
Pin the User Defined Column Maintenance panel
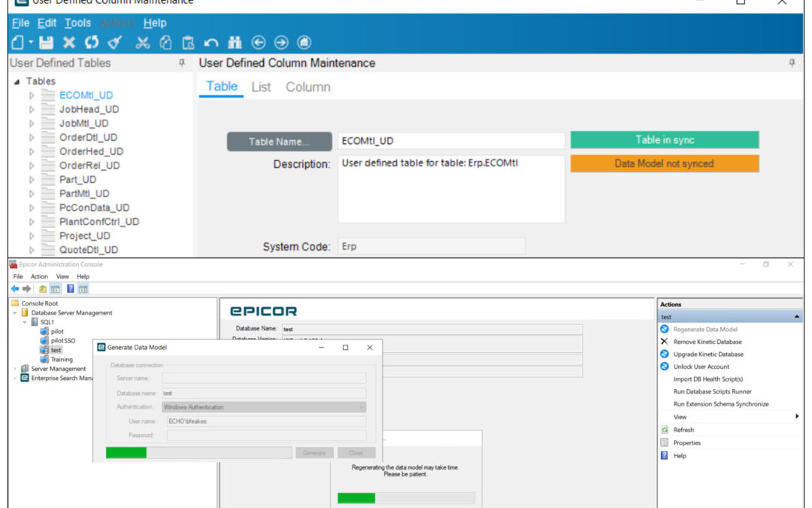(x=792, y=62)
